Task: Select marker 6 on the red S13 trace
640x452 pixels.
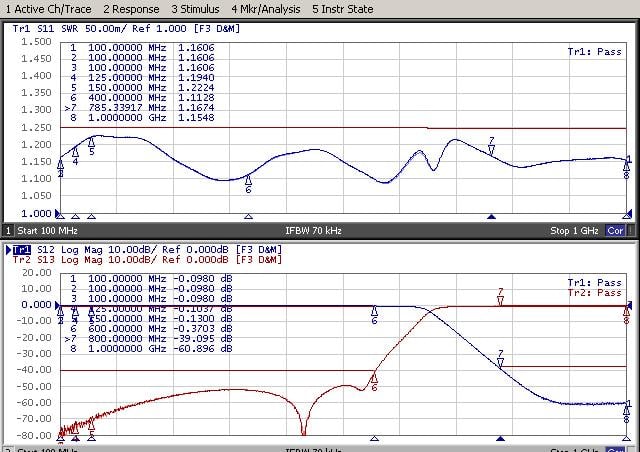Action: (x=374, y=381)
